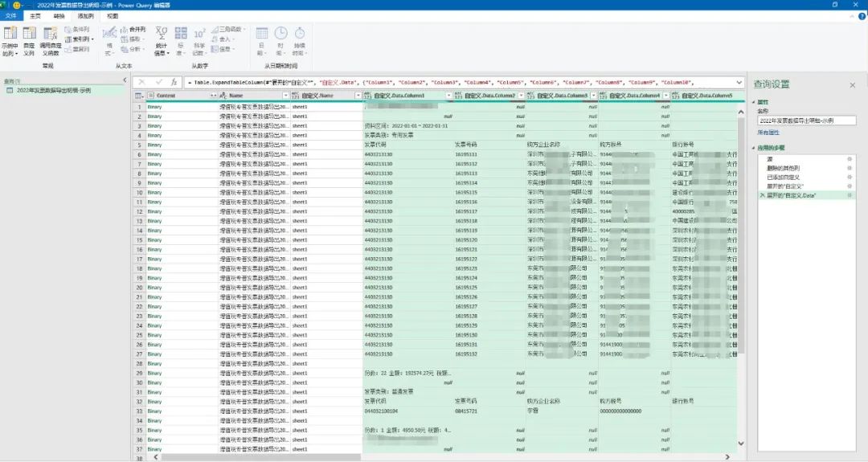This screenshot has height=462, width=868.
Task: Click Conditional Column (条件列) button
Action: pyautogui.click(x=77, y=29)
